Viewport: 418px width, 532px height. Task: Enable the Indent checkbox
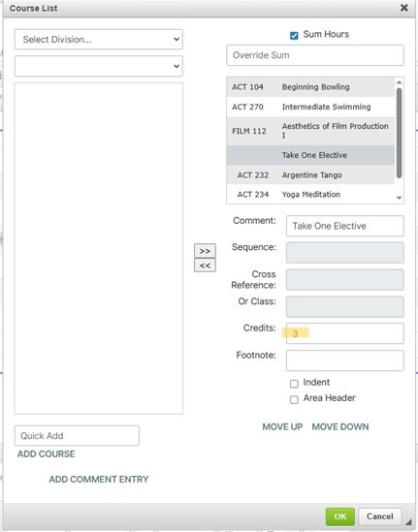(294, 384)
